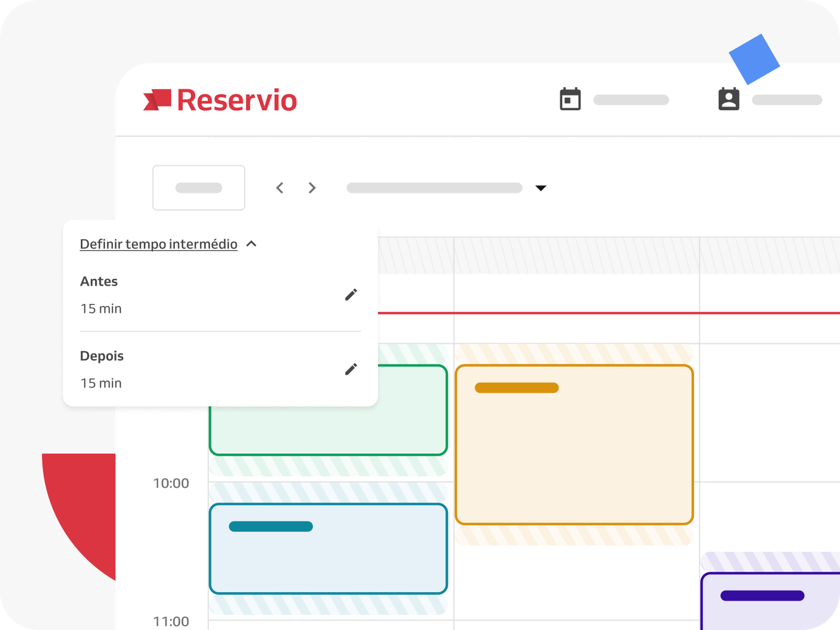Collapse the "Definir tempo intermédio" panel chevron
This screenshot has width=840, height=630.
click(252, 244)
